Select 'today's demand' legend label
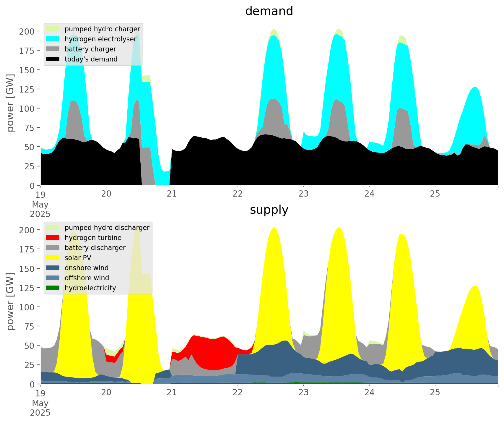 (x=91, y=59)
